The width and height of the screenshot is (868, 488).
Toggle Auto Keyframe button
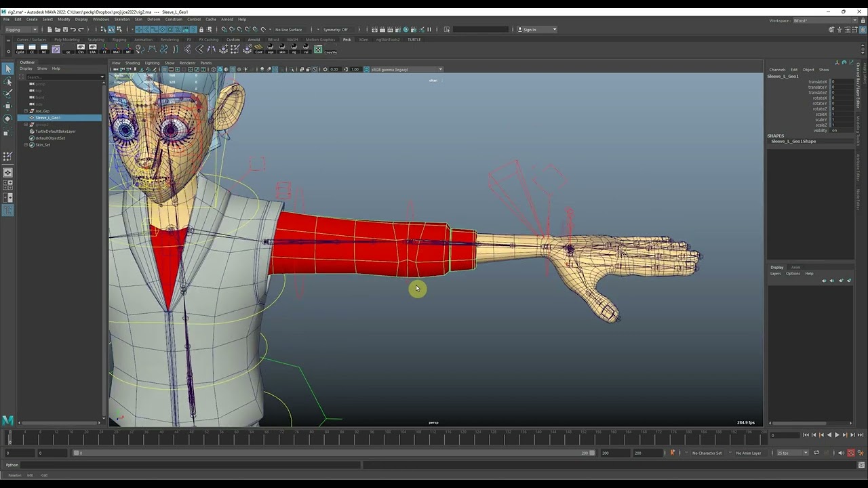(850, 453)
